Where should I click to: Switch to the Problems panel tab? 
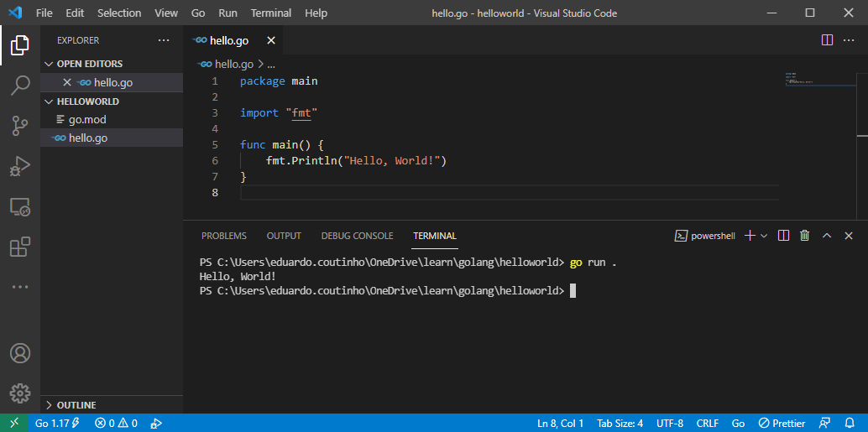point(223,236)
